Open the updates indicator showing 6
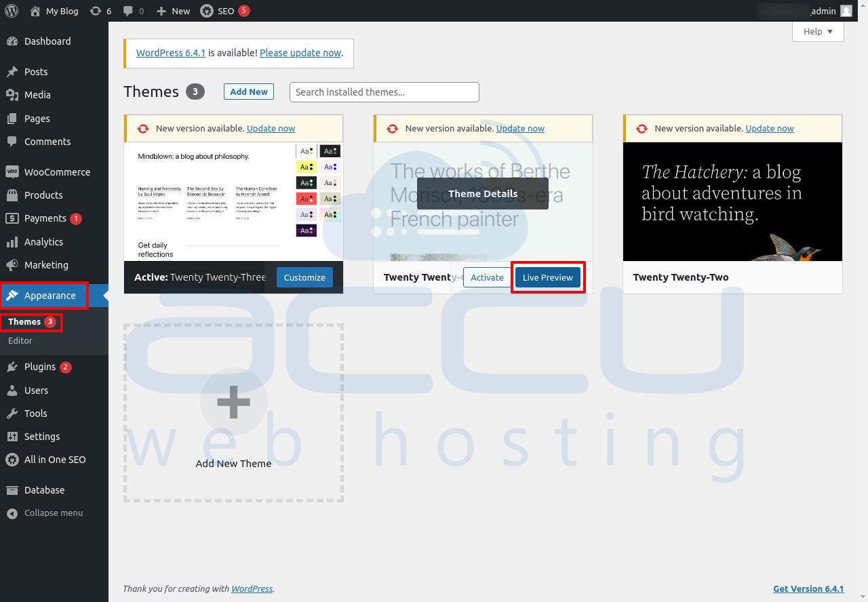The height and width of the screenshot is (602, 868). point(100,11)
